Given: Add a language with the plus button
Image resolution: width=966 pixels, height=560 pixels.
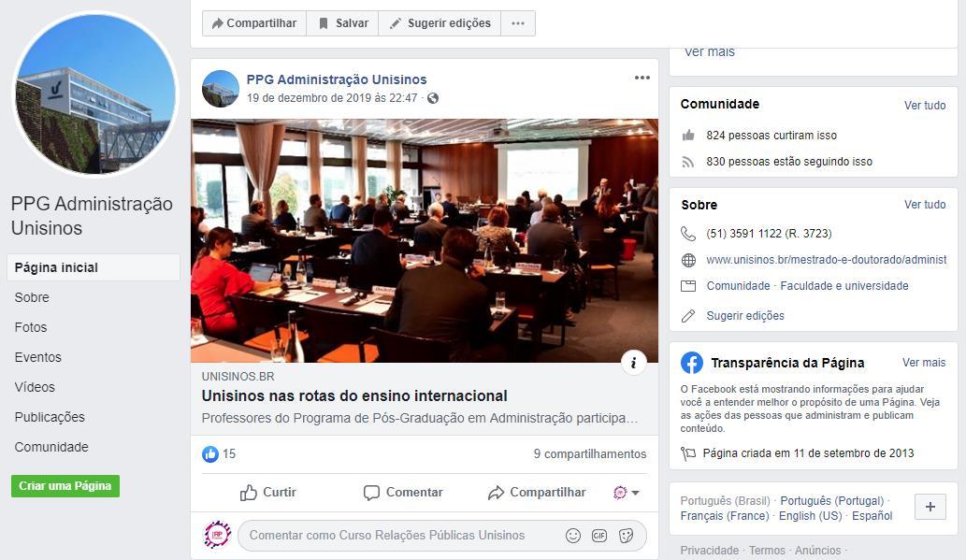Looking at the screenshot, I should [930, 507].
